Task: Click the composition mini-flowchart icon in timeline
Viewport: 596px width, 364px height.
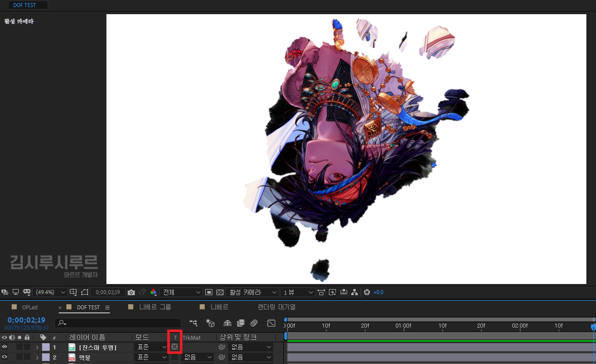Action: click(x=194, y=323)
